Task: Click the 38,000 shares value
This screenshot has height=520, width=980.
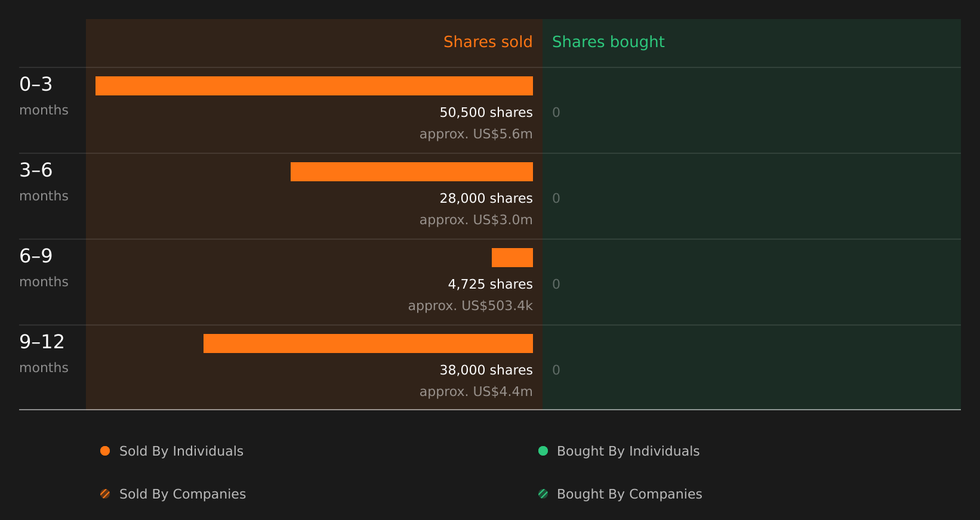Action: pos(486,370)
